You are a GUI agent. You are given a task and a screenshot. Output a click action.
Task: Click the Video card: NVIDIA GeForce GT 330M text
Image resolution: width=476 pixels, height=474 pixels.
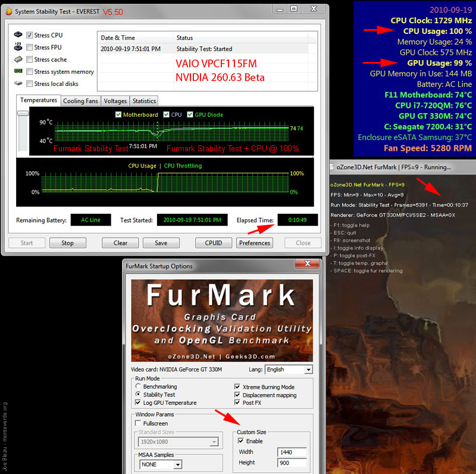point(176,369)
